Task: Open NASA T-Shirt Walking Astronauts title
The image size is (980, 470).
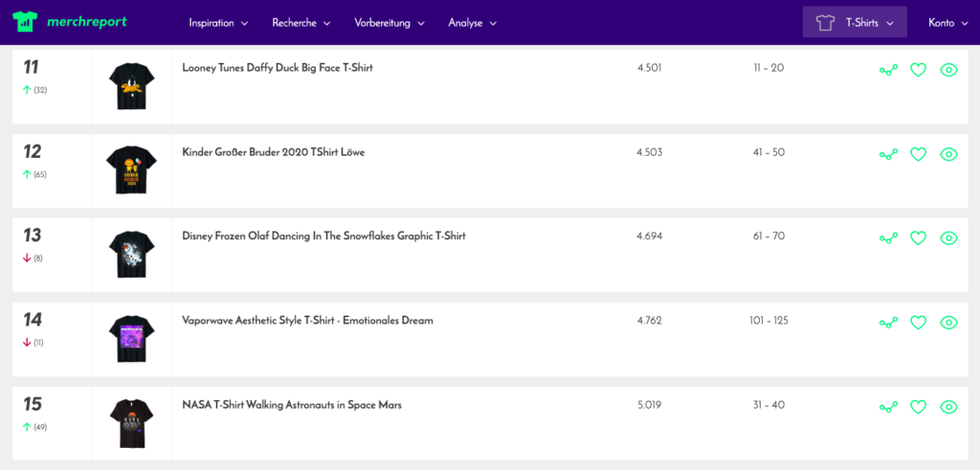Action: (x=292, y=405)
